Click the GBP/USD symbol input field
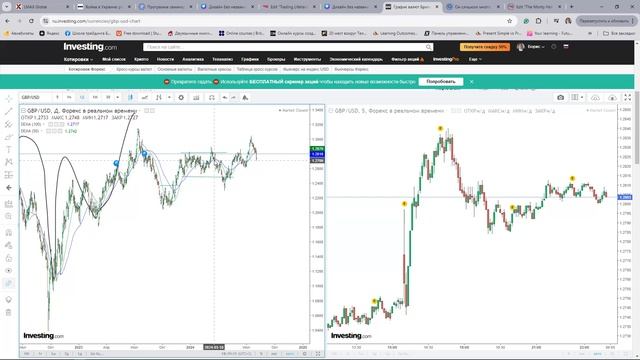This screenshot has width=640, height=360. click(36, 98)
